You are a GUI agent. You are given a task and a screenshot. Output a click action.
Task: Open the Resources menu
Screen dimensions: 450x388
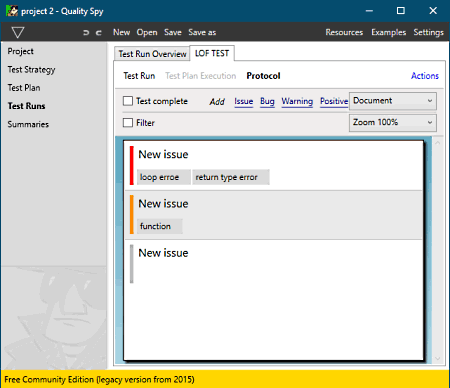(x=344, y=32)
